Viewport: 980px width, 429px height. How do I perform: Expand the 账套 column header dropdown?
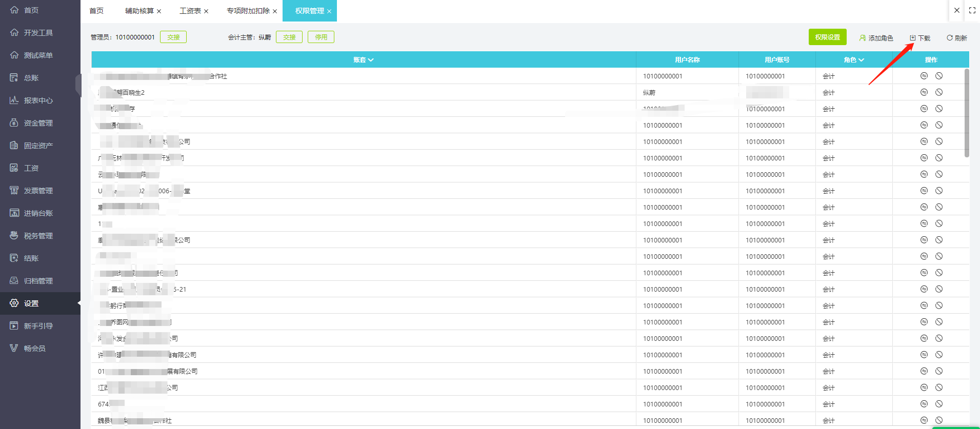tap(371, 60)
